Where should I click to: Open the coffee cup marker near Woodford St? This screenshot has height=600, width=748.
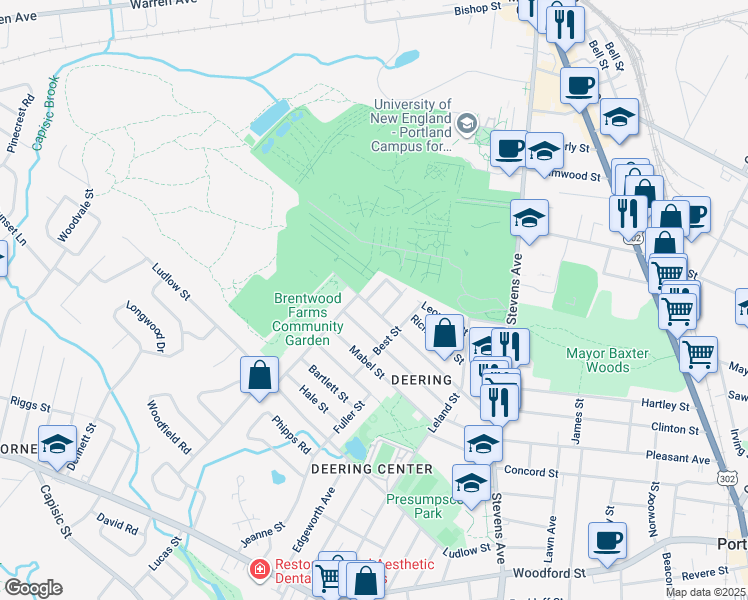click(607, 542)
